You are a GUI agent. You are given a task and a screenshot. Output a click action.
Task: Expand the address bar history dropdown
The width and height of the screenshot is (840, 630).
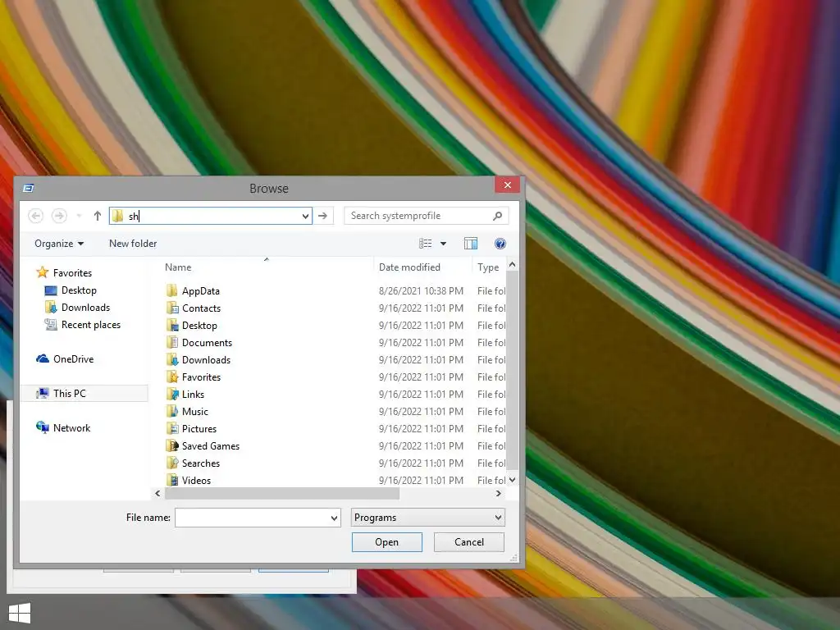click(x=305, y=216)
